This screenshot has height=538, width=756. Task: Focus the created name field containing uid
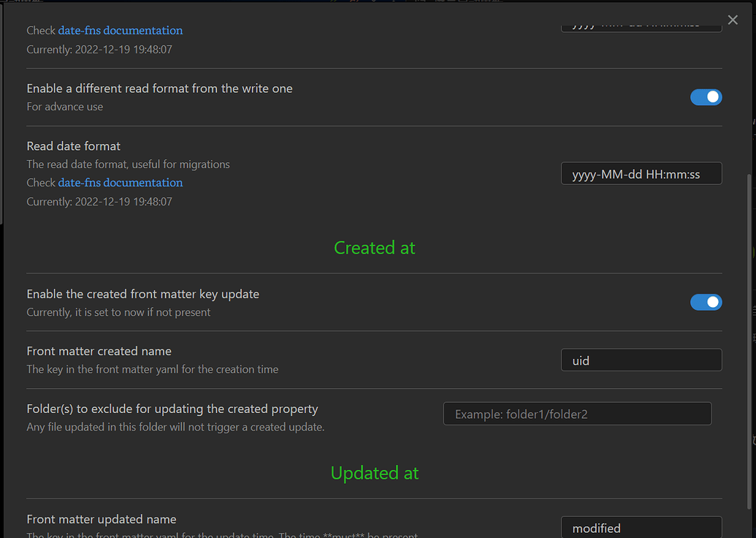point(641,360)
